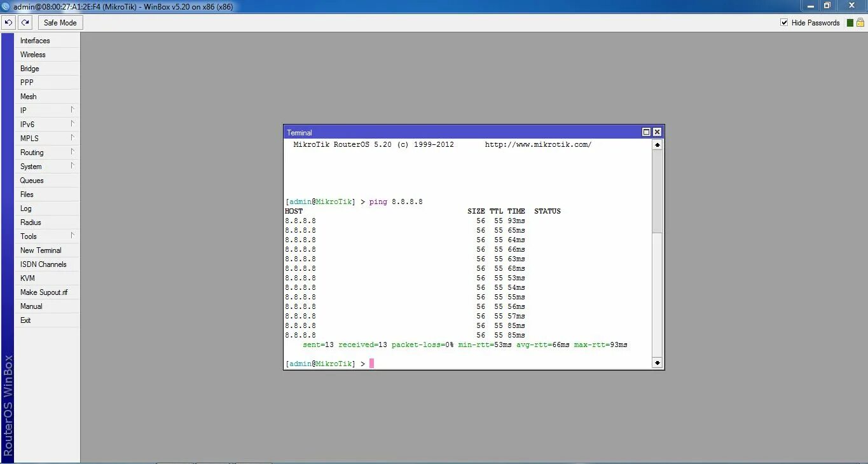This screenshot has height=464, width=868.
Task: Click the 53ms ping time value
Action: coord(516,278)
